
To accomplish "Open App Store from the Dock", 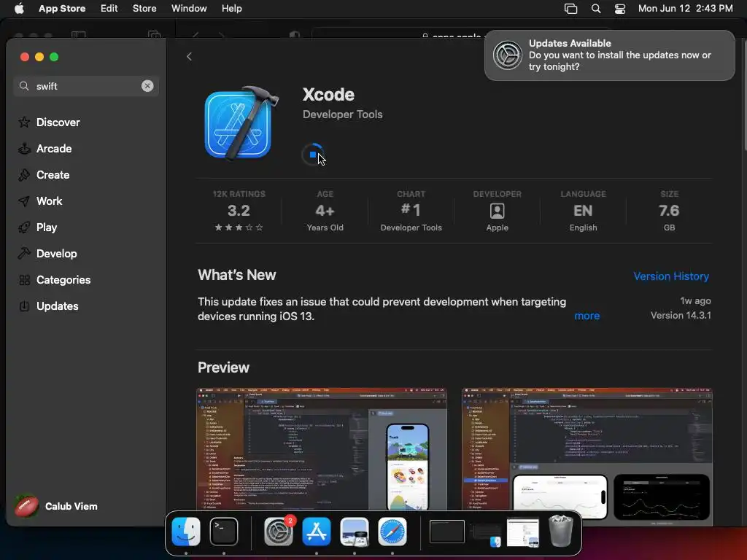I will pos(317,532).
